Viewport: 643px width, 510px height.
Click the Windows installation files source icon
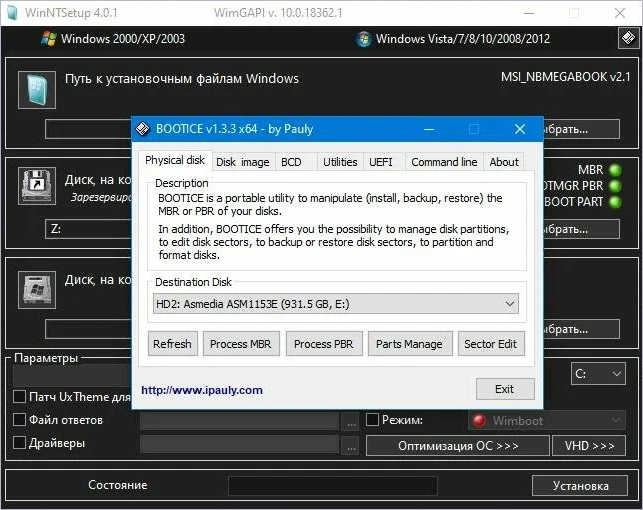click(x=37, y=90)
